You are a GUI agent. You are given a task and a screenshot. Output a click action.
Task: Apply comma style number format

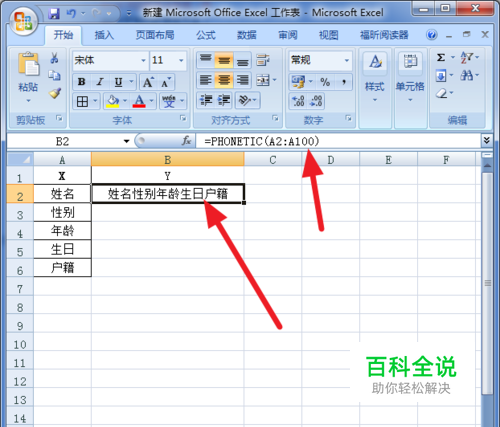tap(344, 82)
